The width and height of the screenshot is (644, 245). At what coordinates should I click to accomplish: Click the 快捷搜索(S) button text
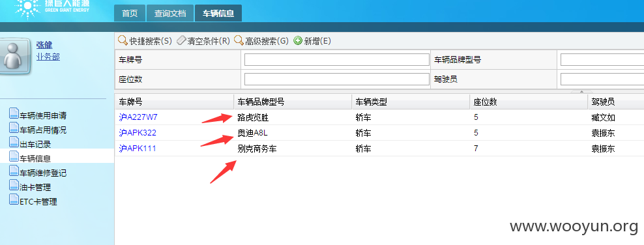151,41
